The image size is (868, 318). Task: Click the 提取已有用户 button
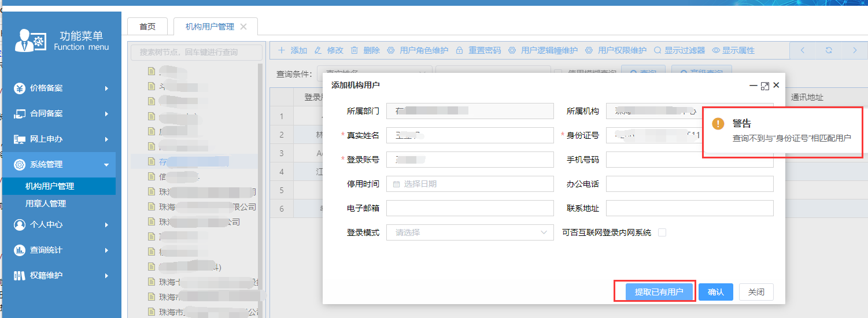[x=659, y=292]
